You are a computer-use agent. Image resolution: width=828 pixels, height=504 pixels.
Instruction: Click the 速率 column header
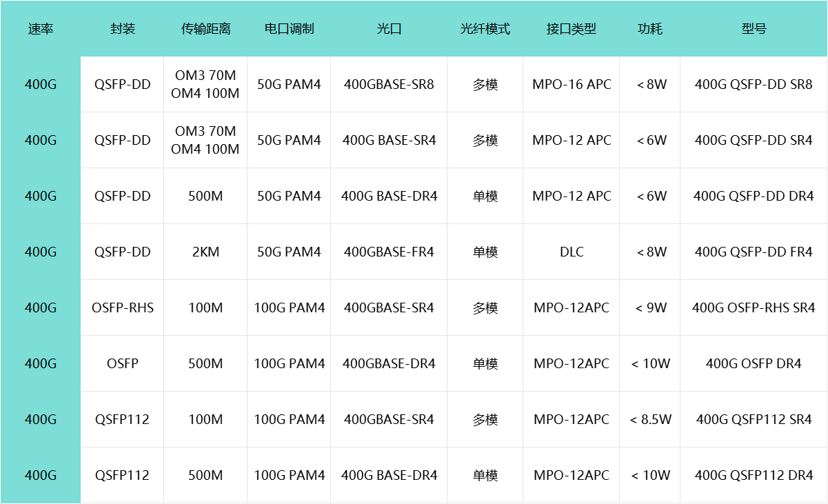tap(41, 29)
